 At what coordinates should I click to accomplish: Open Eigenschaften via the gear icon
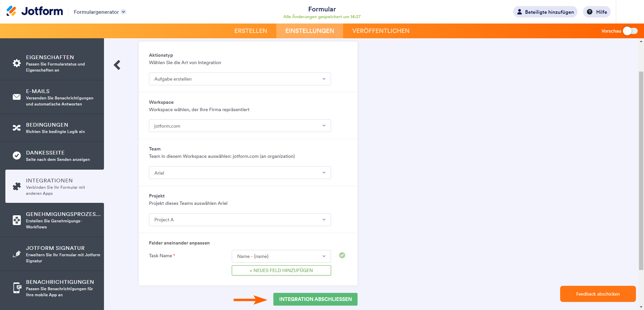coord(17,63)
